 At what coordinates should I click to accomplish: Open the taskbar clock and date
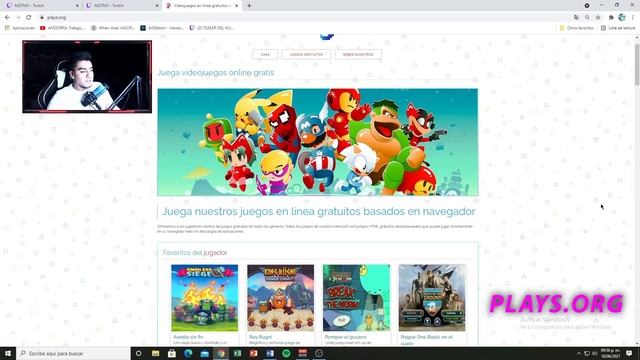[x=610, y=353]
